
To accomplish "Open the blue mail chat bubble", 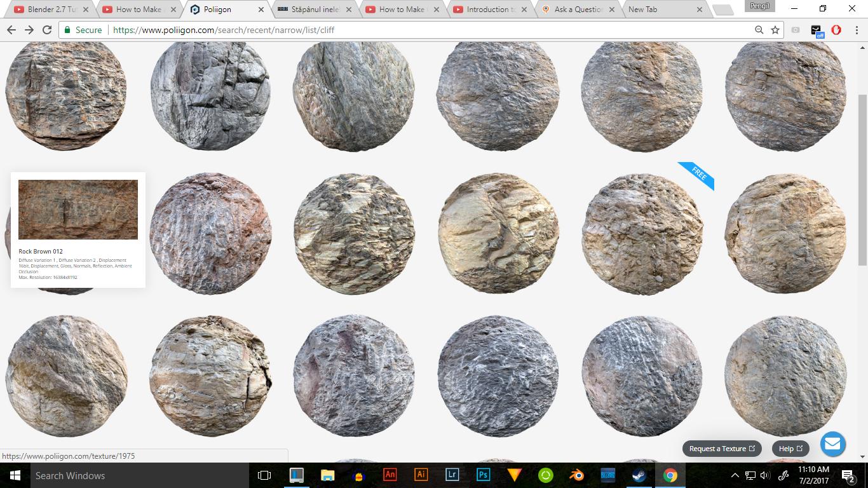I will tap(832, 444).
